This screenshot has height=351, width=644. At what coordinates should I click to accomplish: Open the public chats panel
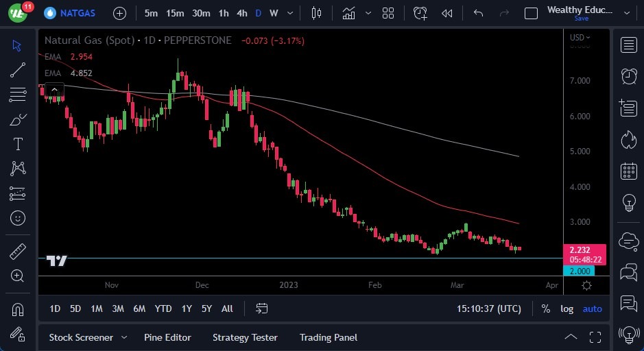(628, 241)
